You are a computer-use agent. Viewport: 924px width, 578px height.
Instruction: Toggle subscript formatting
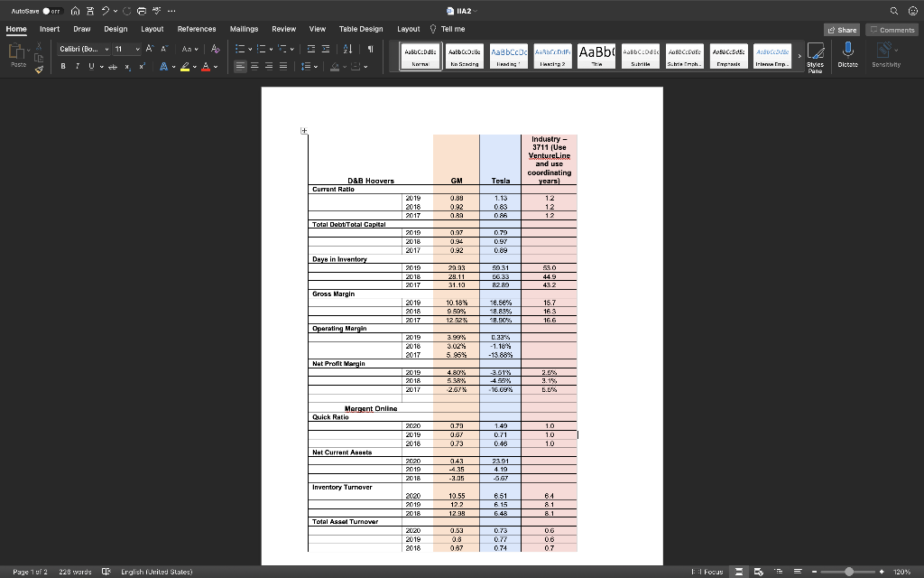click(127, 67)
